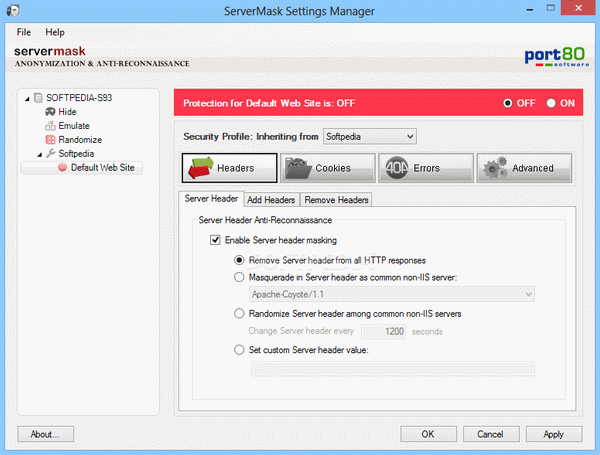Viewport: 600px width, 455px height.
Task: Close the ServerMask Settings Manager window
Action: (578, 8)
